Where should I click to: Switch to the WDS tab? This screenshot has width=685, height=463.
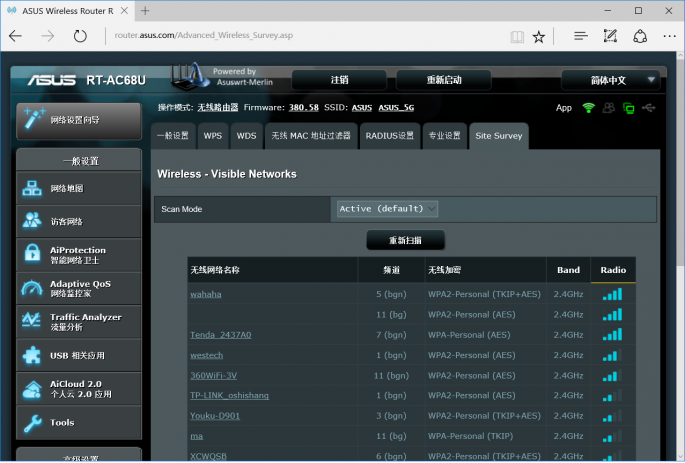tap(246, 136)
